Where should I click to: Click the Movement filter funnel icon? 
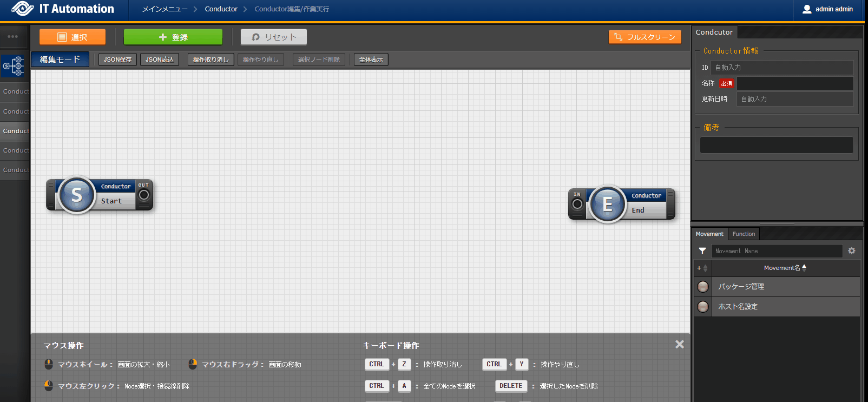point(702,251)
